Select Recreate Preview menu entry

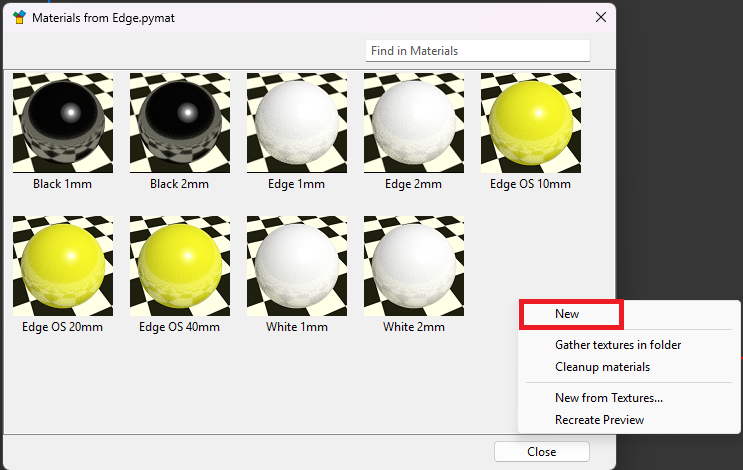tap(599, 420)
